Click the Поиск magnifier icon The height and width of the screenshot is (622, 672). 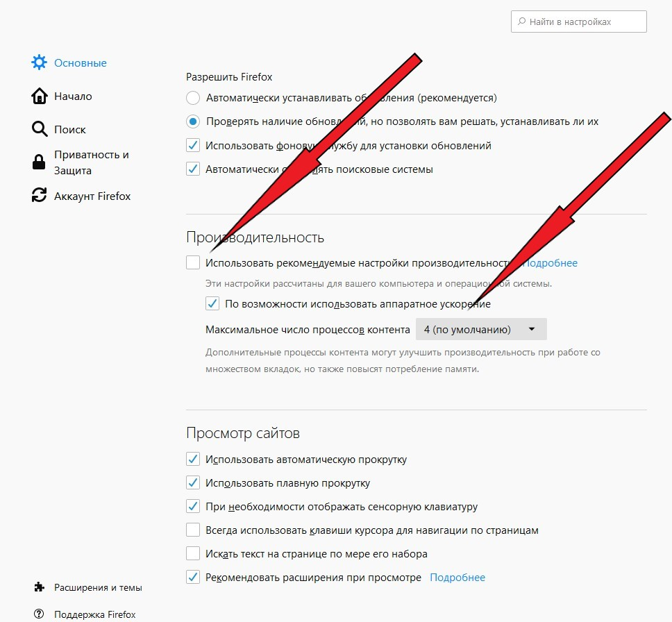tap(40, 129)
